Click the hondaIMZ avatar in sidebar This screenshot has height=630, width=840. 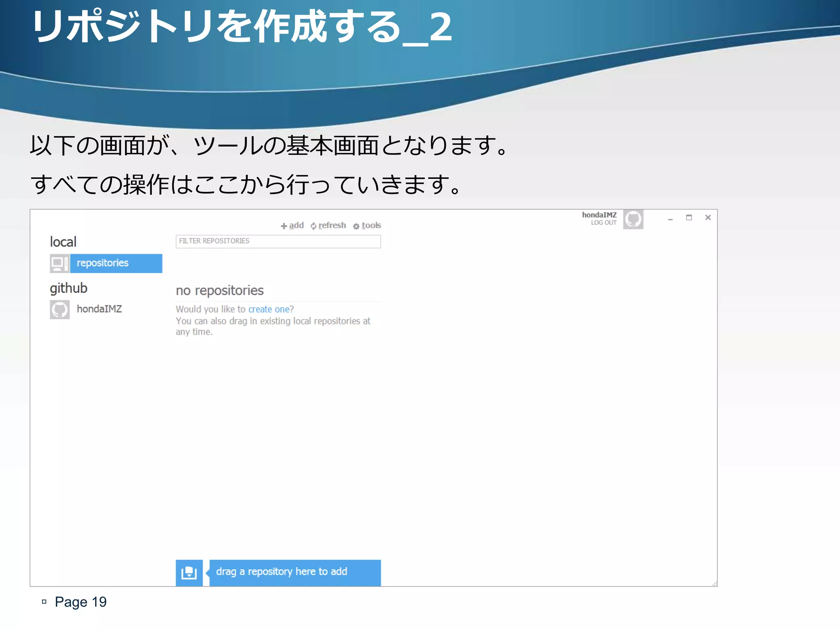point(59,309)
